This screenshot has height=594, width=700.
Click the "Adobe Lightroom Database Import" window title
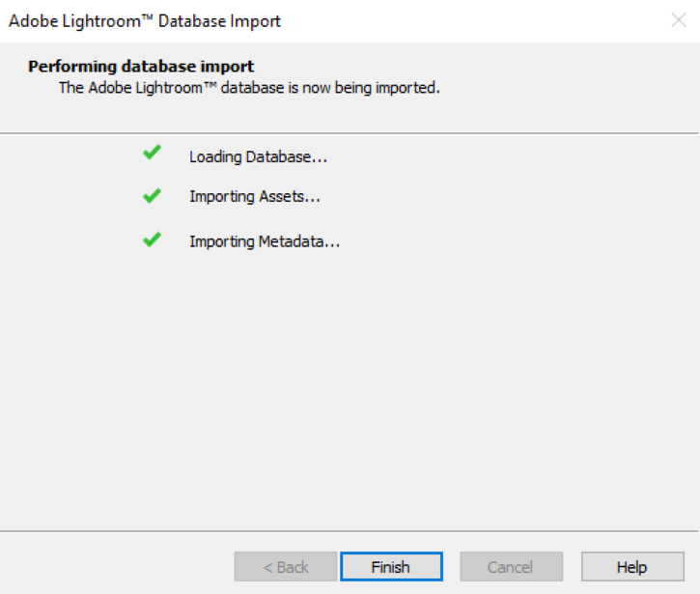[145, 20]
